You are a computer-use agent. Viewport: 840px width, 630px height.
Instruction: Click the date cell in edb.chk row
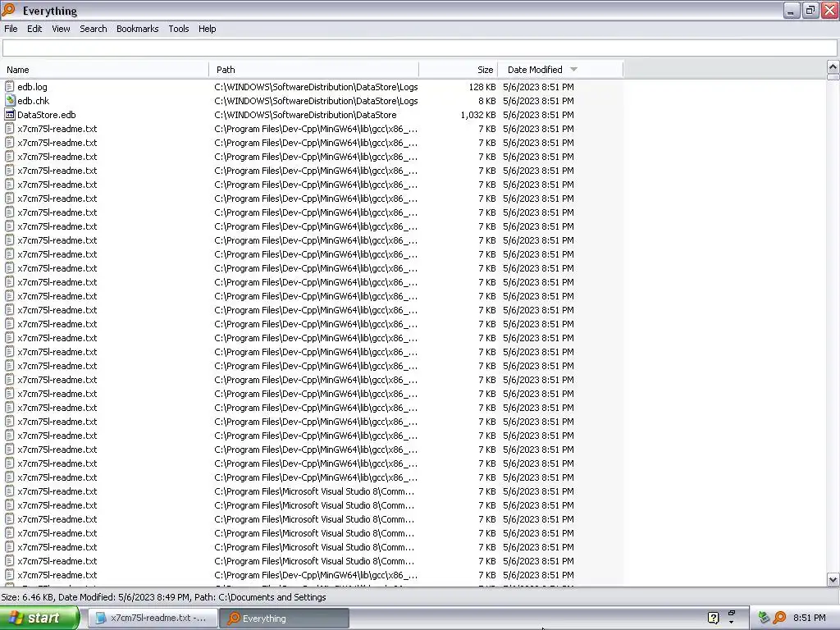538,100
